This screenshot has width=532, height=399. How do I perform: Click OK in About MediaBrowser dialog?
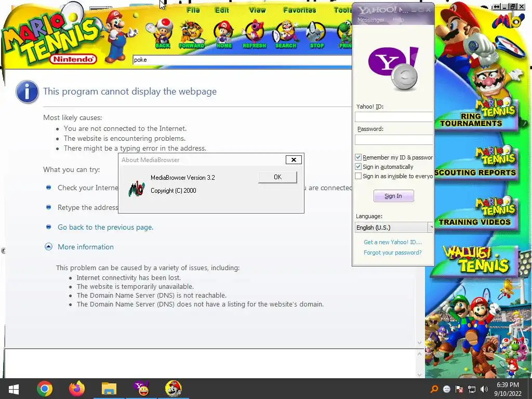[x=277, y=177]
